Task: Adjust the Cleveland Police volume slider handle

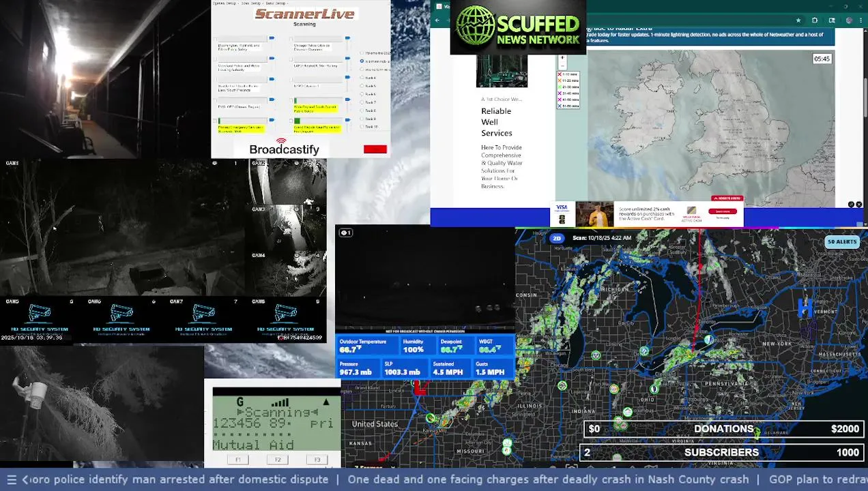Action: [272, 58]
